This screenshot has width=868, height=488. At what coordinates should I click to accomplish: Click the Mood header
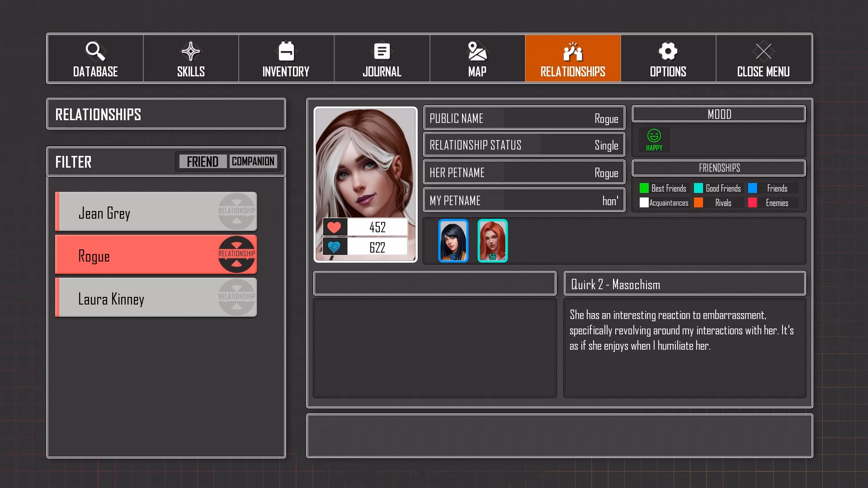point(719,114)
